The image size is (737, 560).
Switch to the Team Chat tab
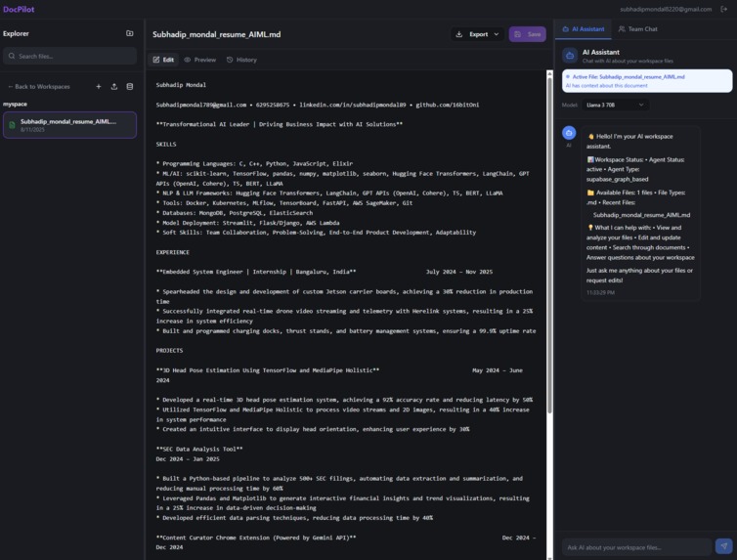click(638, 29)
